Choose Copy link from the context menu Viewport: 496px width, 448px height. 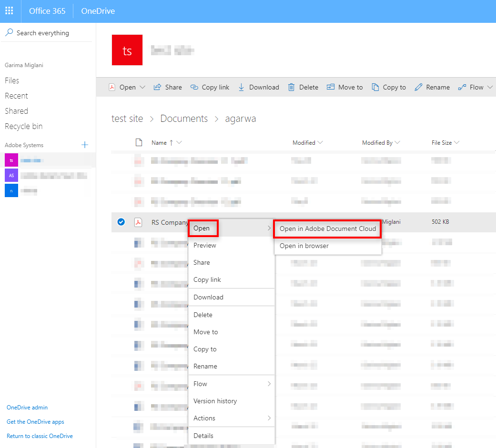pos(232,279)
